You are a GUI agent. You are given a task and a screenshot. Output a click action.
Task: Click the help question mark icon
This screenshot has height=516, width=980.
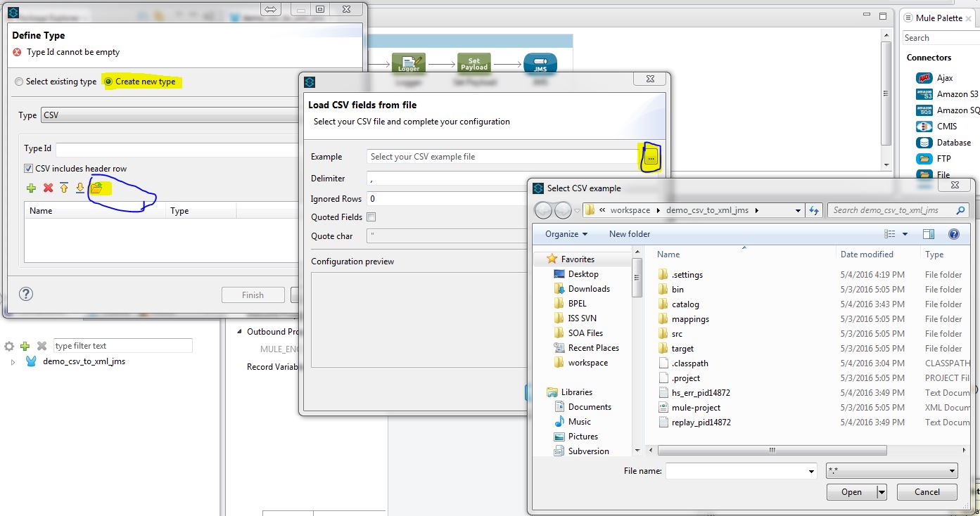click(26, 294)
